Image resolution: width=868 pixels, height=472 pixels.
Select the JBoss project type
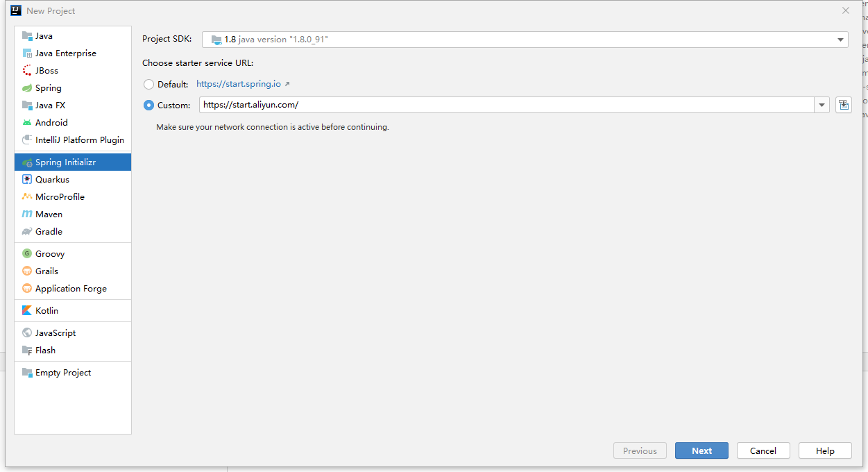[x=46, y=70]
